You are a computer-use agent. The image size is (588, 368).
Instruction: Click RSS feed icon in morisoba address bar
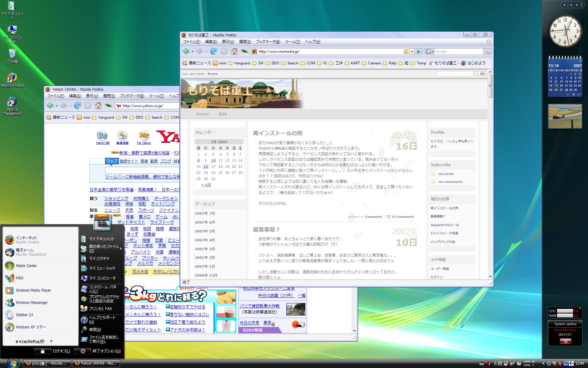pyautogui.click(x=406, y=52)
